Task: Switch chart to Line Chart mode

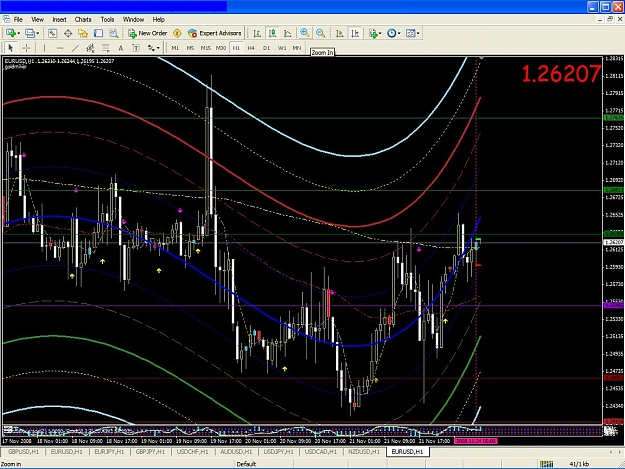Action: [288, 33]
